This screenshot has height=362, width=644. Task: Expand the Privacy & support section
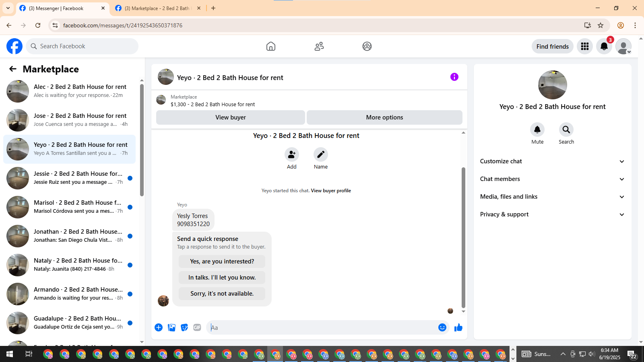coord(552,214)
